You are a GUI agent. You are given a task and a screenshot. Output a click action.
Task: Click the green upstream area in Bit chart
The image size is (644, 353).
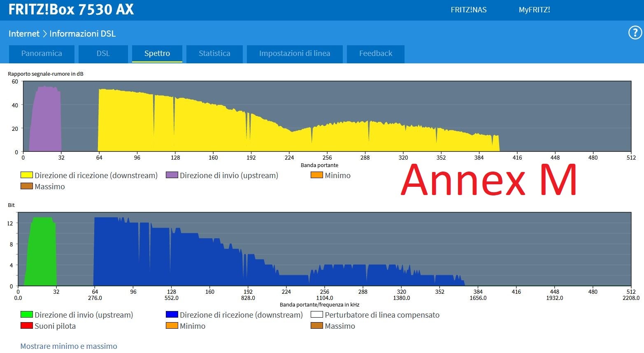[42, 255]
